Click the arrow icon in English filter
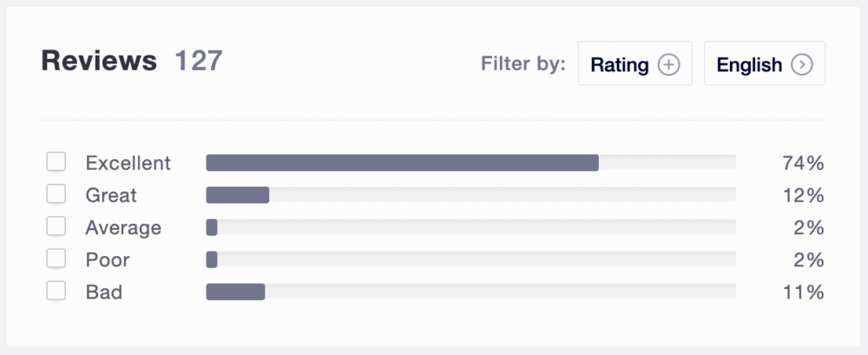This screenshot has width=868, height=355. pyautogui.click(x=802, y=64)
